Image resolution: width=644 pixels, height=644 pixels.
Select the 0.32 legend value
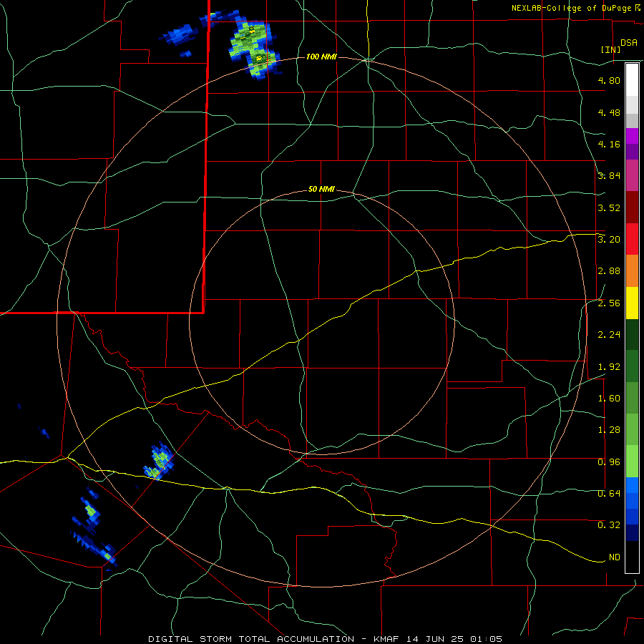coord(609,525)
